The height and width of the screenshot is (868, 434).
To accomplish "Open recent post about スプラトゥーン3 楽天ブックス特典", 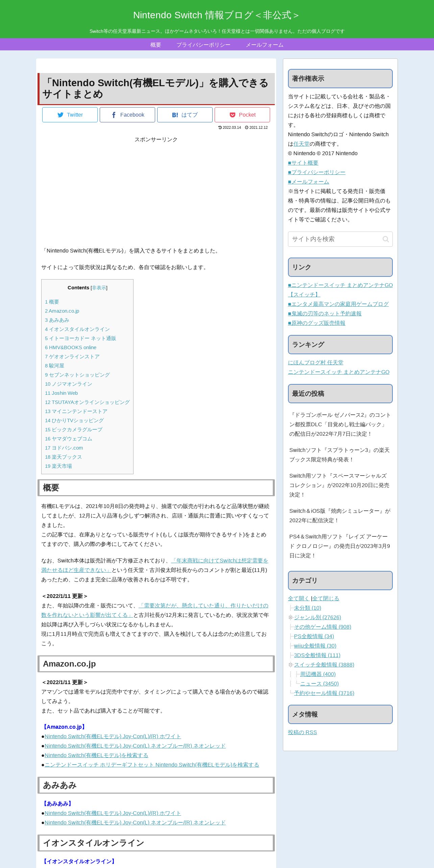I will (x=339, y=455).
